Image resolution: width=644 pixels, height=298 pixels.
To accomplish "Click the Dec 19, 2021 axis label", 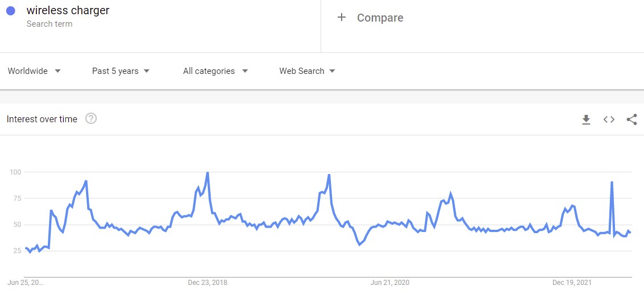I will (x=572, y=283).
